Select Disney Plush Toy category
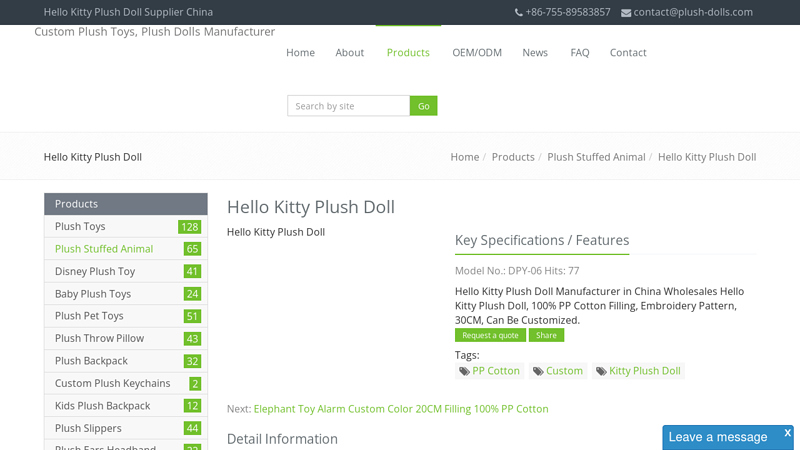 pos(95,272)
